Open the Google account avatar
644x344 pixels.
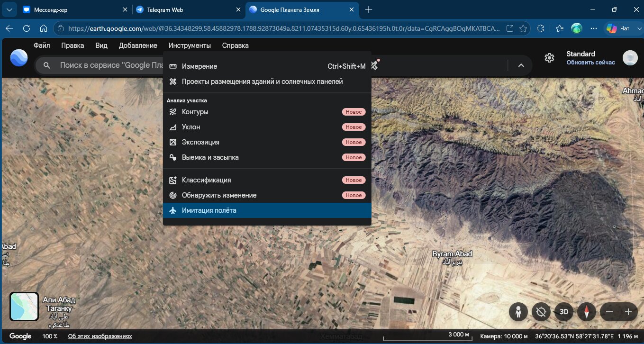coord(630,58)
